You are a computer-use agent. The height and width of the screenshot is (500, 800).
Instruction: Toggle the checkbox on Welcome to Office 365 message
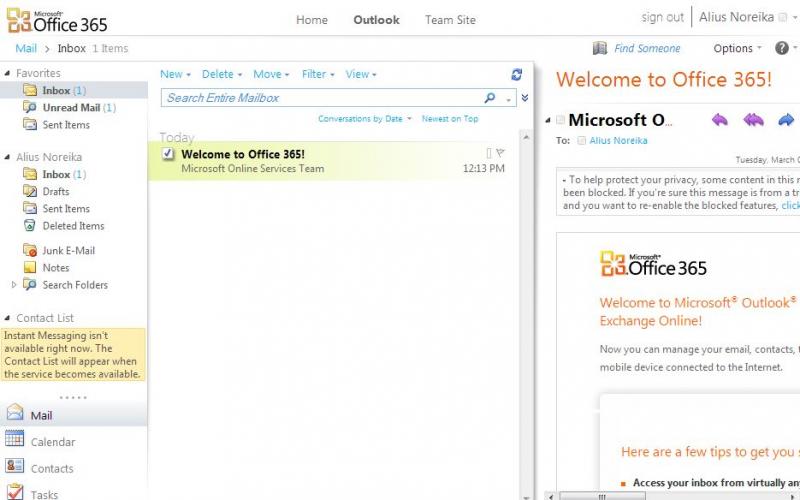167,154
